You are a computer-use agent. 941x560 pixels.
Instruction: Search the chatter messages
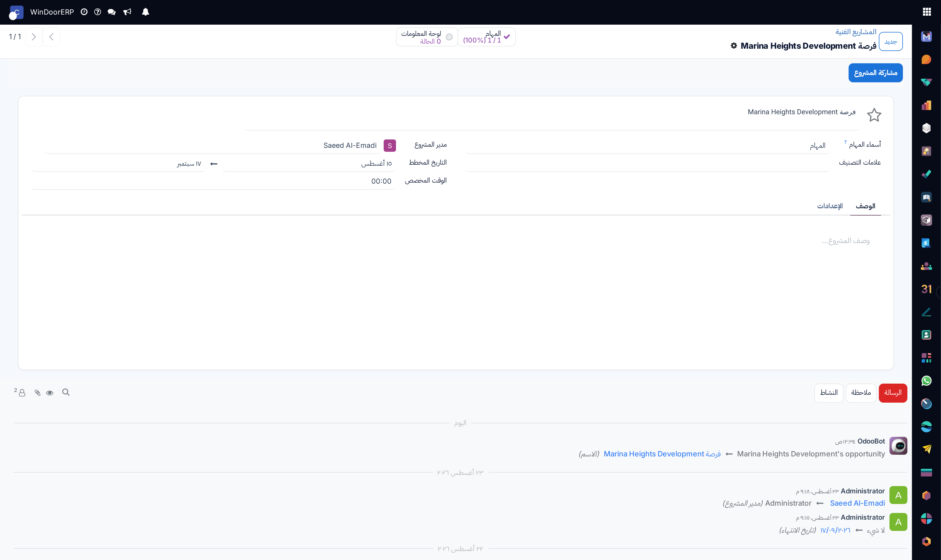coord(66,393)
